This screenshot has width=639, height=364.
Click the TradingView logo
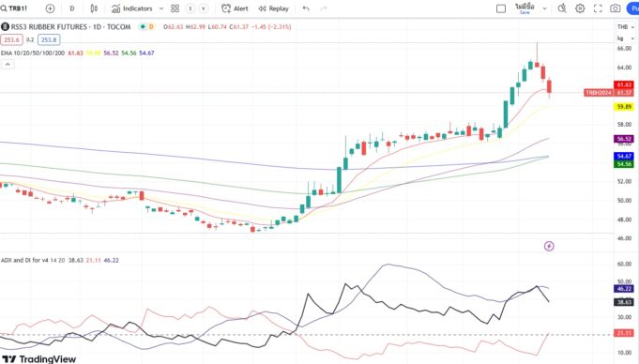pos(39,359)
